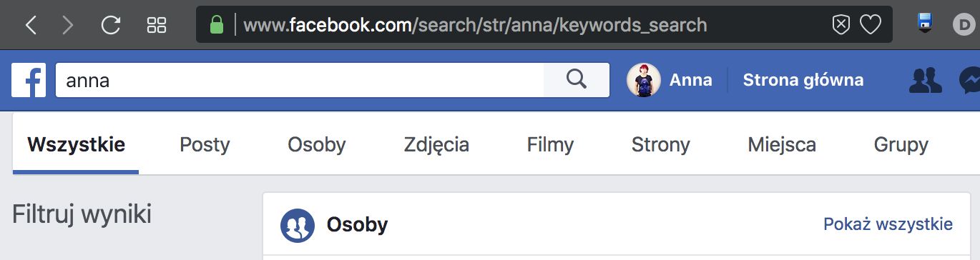Open the Messenger icon
The height and width of the screenshot is (260, 980).
(970, 81)
